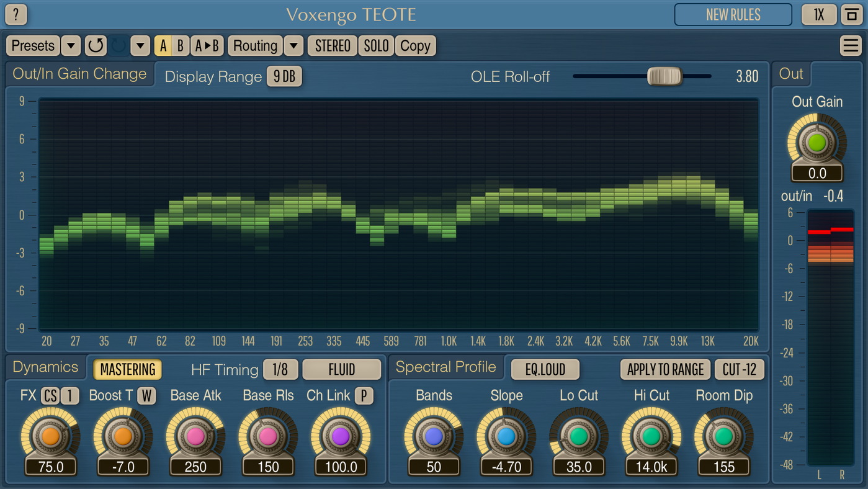This screenshot has height=489, width=868.
Task: Click the out/in -0.4 readout
Action: 833,196
